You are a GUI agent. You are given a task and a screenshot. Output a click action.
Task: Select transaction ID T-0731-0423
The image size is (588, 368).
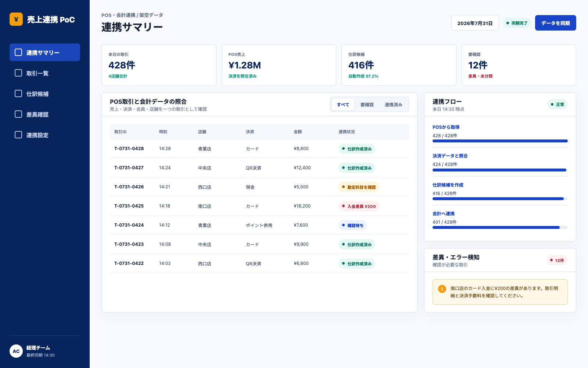coord(129,244)
